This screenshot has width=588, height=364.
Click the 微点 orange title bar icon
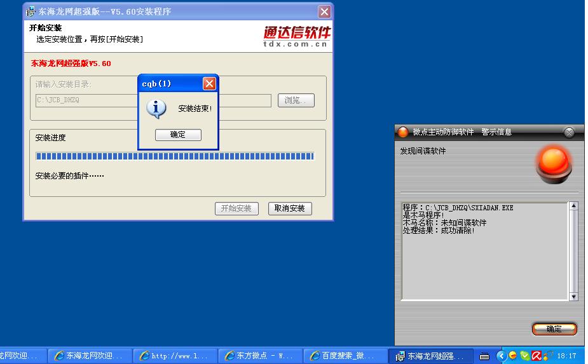402,132
